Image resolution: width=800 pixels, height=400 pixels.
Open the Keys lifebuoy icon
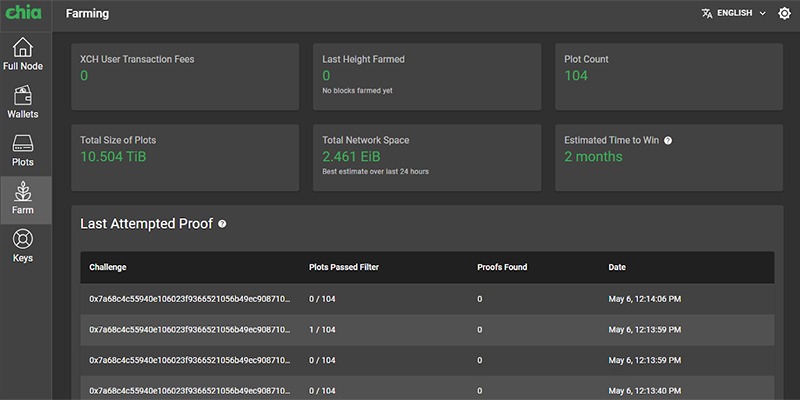[23, 239]
